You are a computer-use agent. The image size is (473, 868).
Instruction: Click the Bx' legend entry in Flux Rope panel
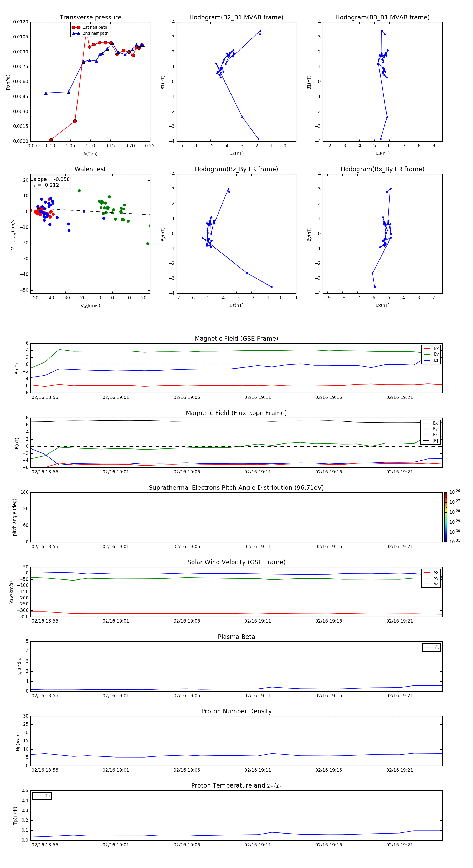431,423
